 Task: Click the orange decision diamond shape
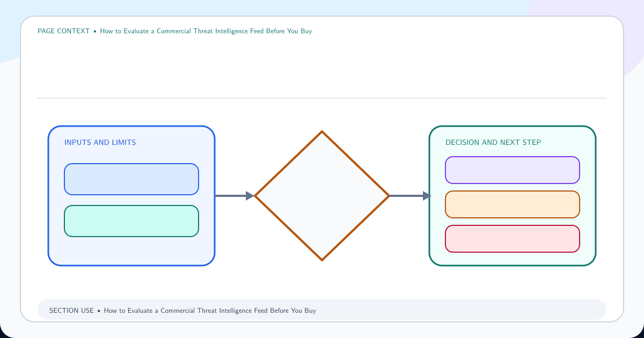pyautogui.click(x=322, y=196)
